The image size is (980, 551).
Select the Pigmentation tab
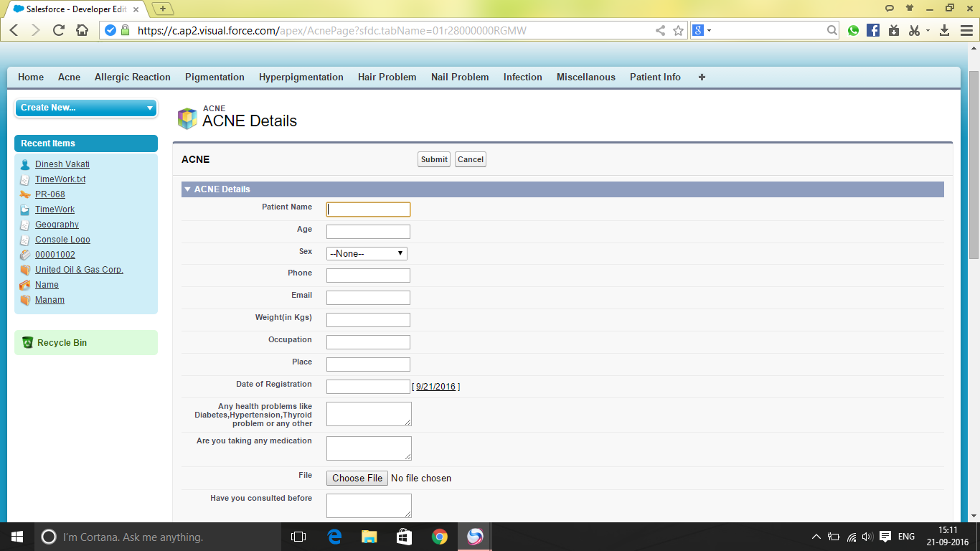(215, 77)
